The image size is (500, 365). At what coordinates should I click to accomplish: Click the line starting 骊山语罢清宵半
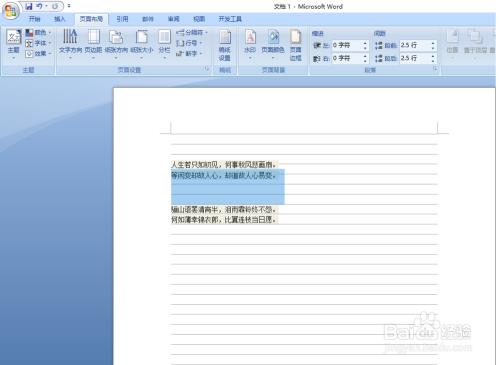click(224, 209)
